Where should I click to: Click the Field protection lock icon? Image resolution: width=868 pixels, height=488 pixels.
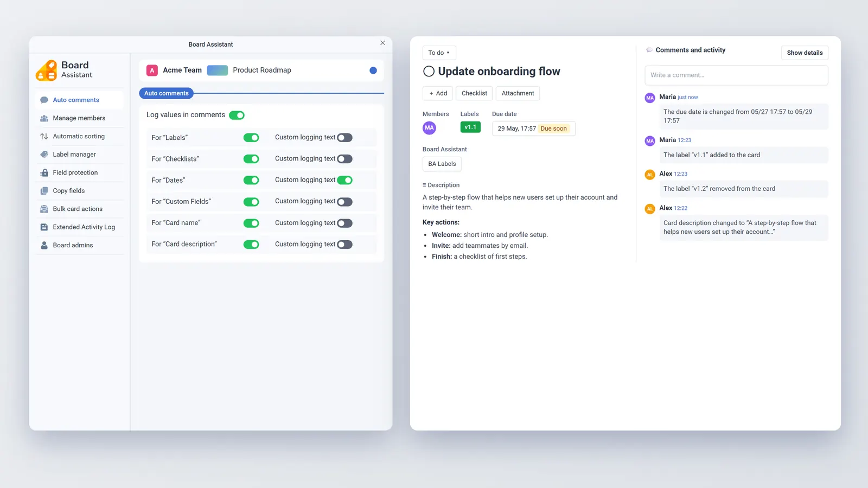[x=44, y=172]
